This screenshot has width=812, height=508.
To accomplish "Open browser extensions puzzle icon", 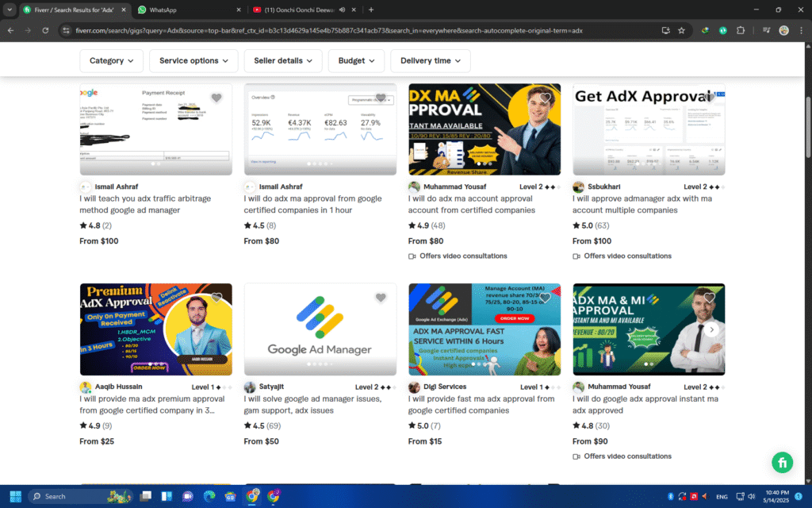I will coord(741,30).
